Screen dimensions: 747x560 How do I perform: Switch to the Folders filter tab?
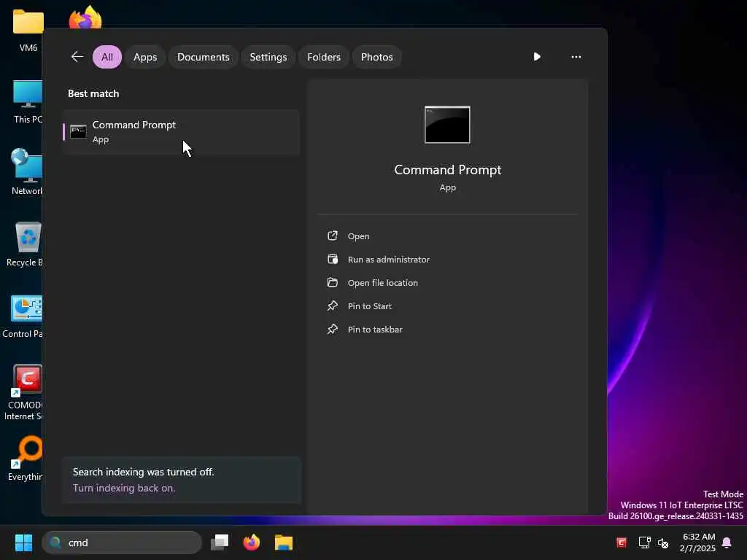tap(324, 57)
